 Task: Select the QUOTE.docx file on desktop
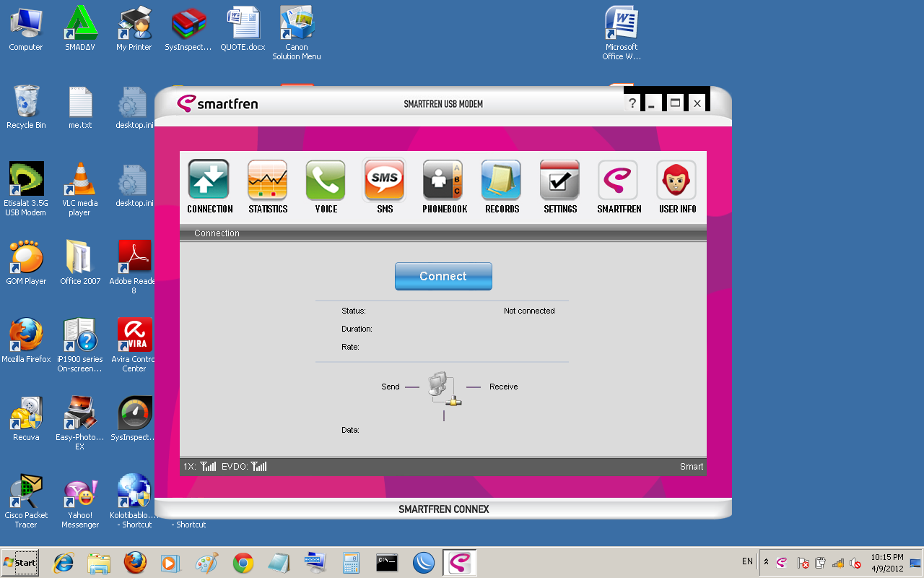click(243, 30)
